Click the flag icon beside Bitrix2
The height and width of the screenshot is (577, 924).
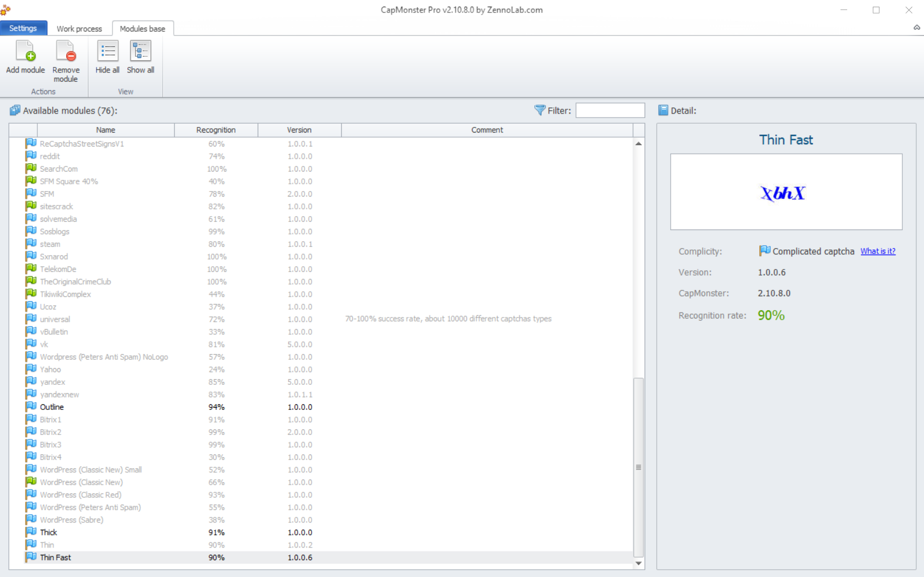tap(31, 432)
